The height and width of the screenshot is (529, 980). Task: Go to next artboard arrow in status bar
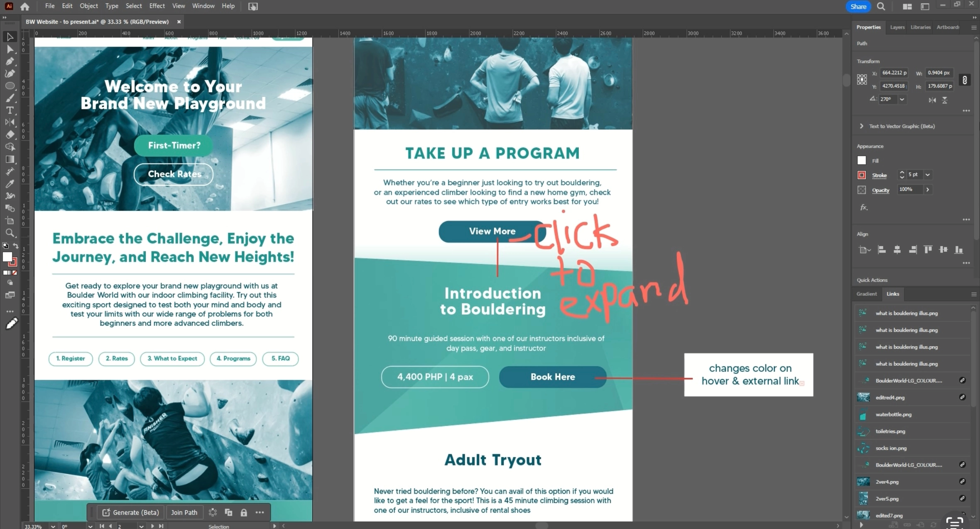[152, 526]
